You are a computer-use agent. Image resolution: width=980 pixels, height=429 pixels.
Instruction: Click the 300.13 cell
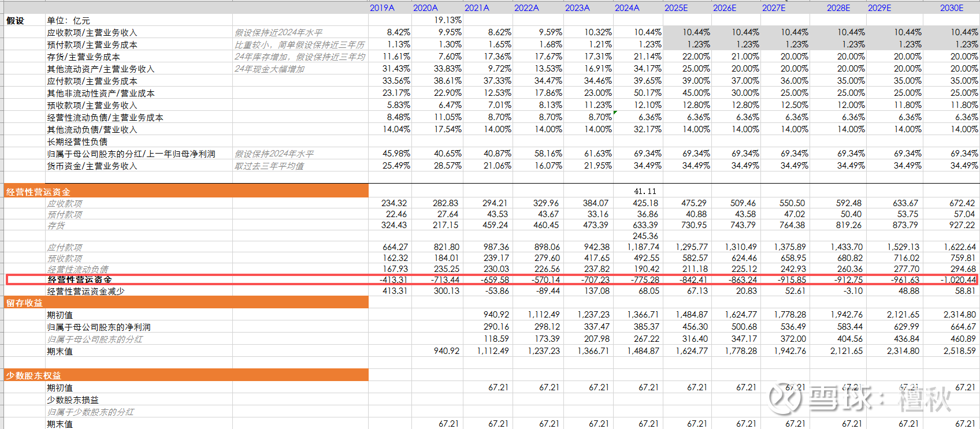[446, 291]
